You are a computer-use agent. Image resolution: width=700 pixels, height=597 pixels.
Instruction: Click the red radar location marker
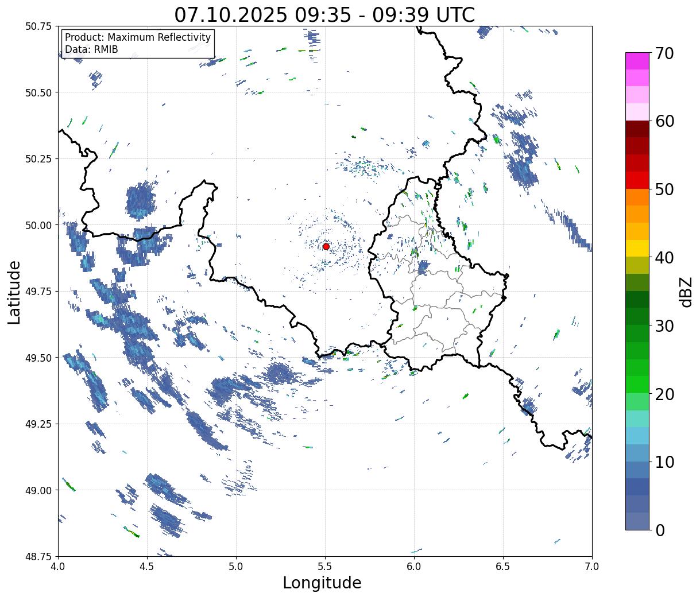click(x=326, y=246)
